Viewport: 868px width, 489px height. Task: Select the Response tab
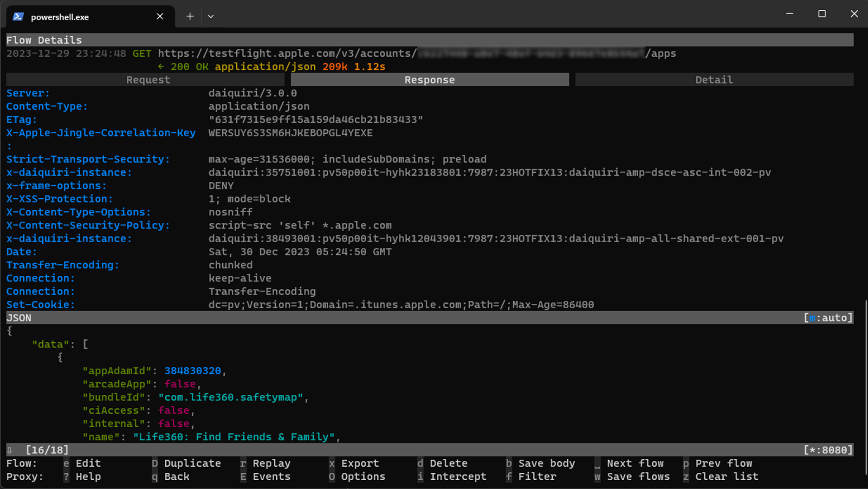pyautogui.click(x=430, y=80)
